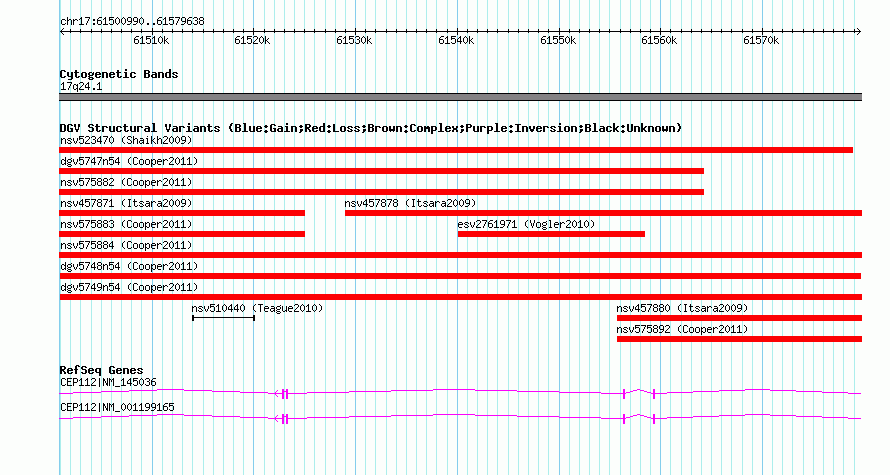The image size is (890, 475).
Task: Click the ruler's right end arrow
Action: click(x=858, y=31)
